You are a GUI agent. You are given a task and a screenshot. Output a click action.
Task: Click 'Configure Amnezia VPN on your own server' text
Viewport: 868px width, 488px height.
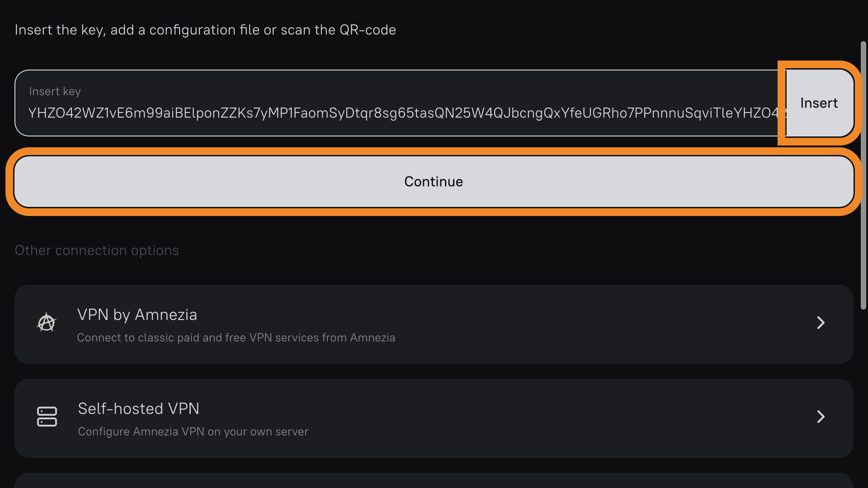[193, 432]
